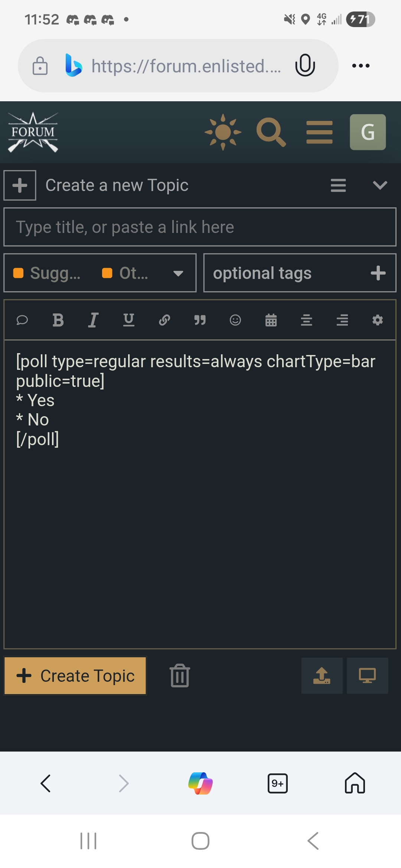The height and width of the screenshot is (868, 401).
Task: Upload a file using the upload button
Action: pyautogui.click(x=322, y=675)
